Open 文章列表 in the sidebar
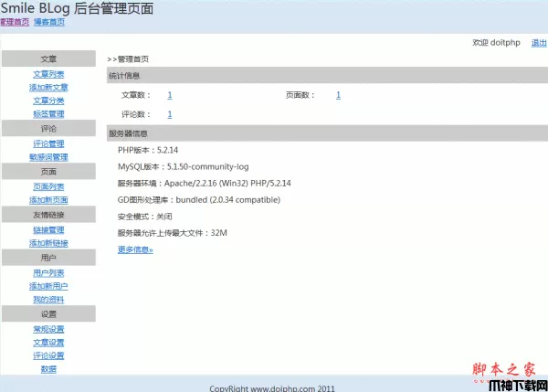This screenshot has width=548, height=392. pyautogui.click(x=48, y=74)
